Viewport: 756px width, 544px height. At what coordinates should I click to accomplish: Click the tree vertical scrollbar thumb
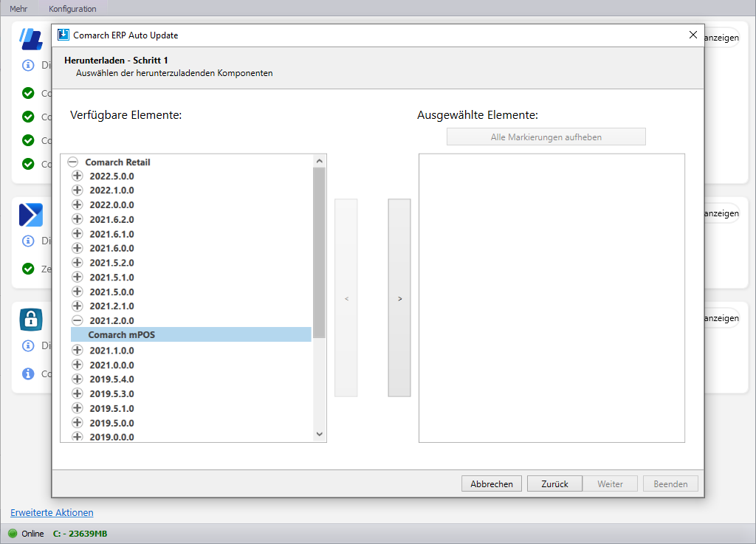(319, 253)
